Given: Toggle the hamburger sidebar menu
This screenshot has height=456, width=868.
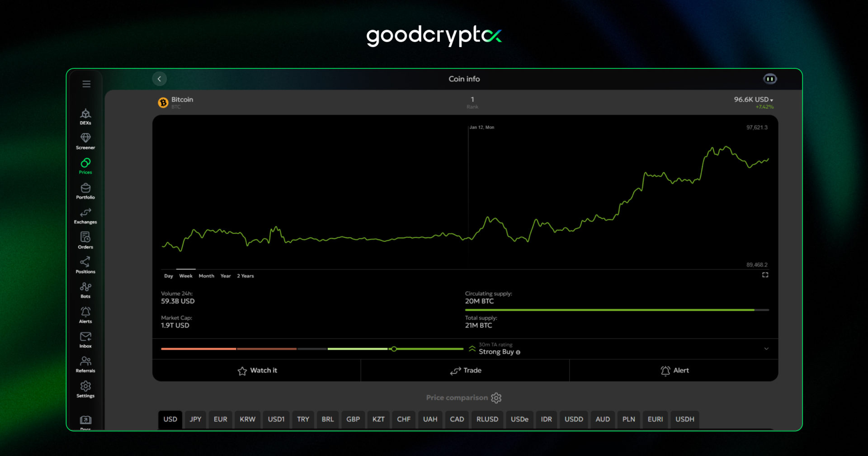Looking at the screenshot, I should point(86,84).
